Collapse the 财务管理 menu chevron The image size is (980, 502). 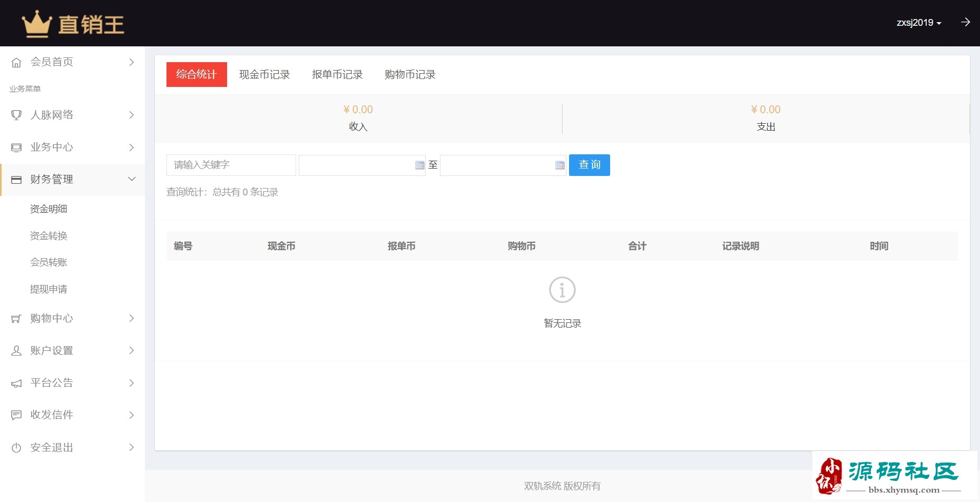(132, 179)
